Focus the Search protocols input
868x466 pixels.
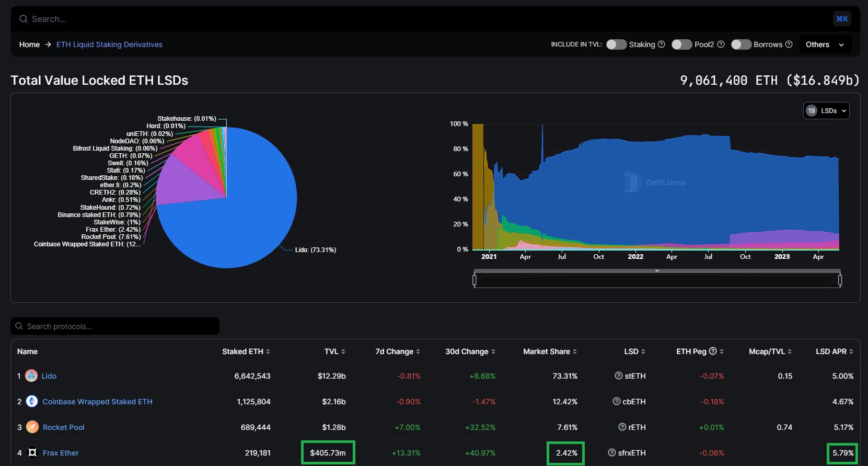(115, 326)
